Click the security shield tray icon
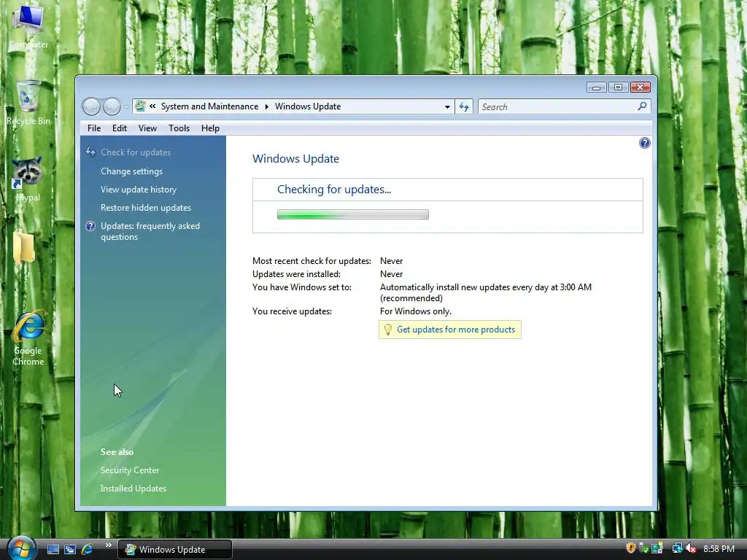Viewport: 747px width, 560px height. click(631, 548)
